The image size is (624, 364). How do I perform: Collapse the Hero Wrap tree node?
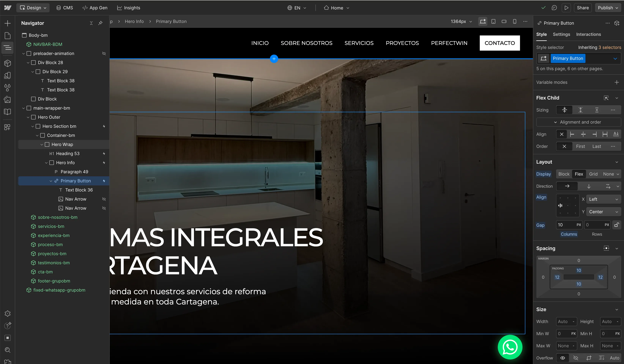(42, 144)
